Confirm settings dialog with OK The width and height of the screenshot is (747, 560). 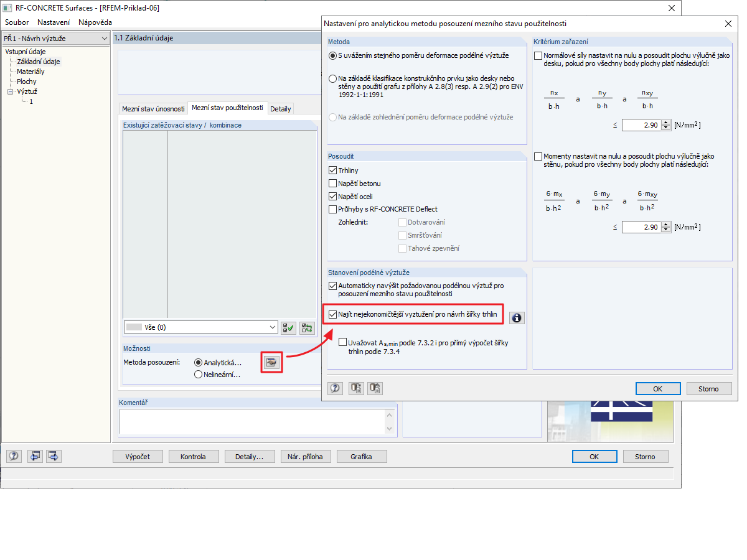(658, 389)
